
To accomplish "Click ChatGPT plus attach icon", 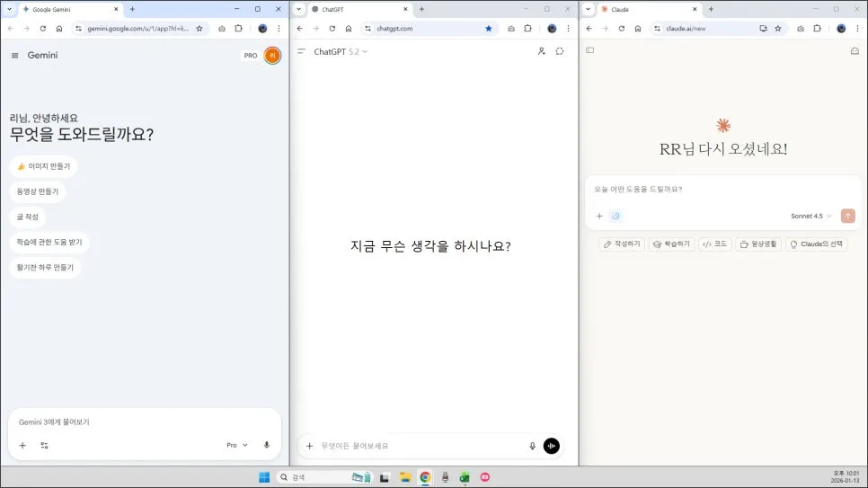I will pos(309,446).
